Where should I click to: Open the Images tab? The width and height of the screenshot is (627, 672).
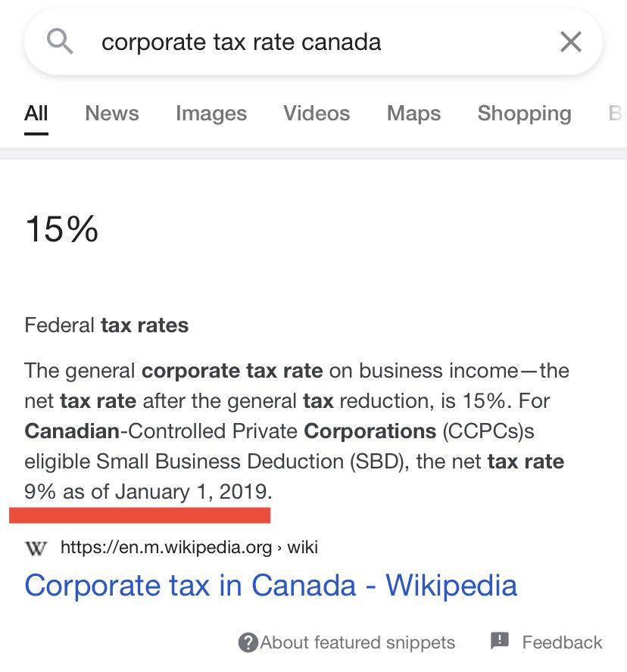211,114
